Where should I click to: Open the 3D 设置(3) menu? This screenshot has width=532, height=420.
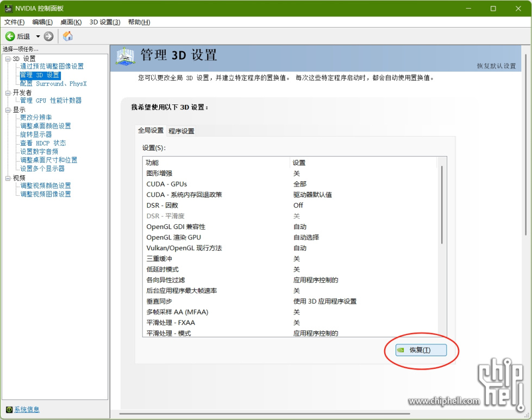click(105, 22)
